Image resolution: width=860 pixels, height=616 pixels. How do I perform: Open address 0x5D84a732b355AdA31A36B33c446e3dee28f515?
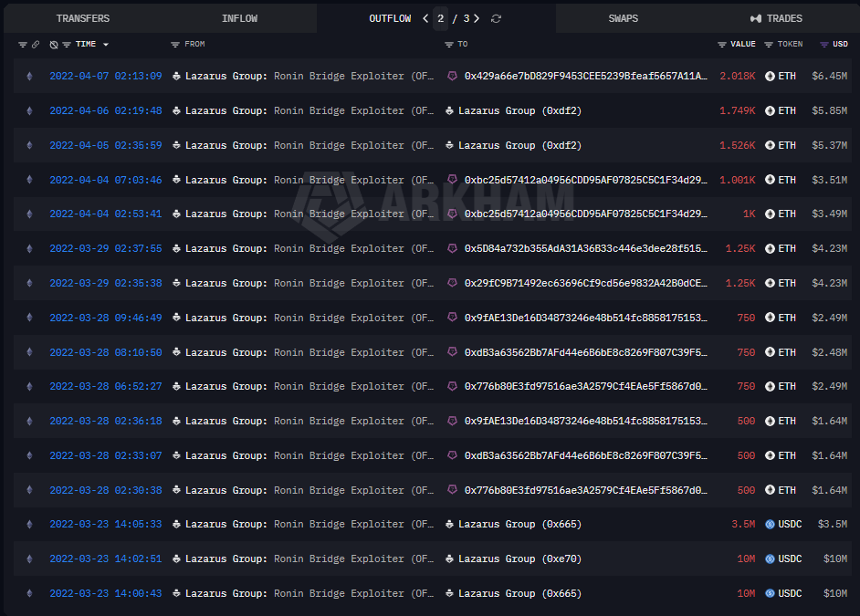(x=586, y=248)
